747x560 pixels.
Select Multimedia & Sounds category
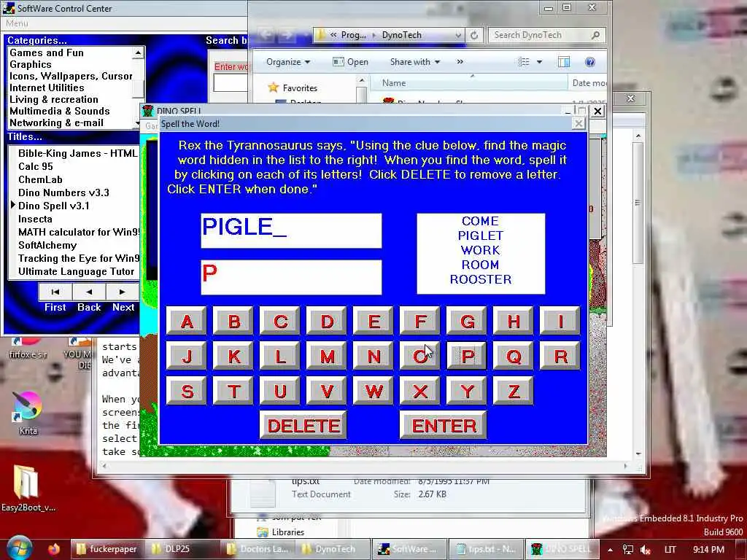tap(60, 111)
